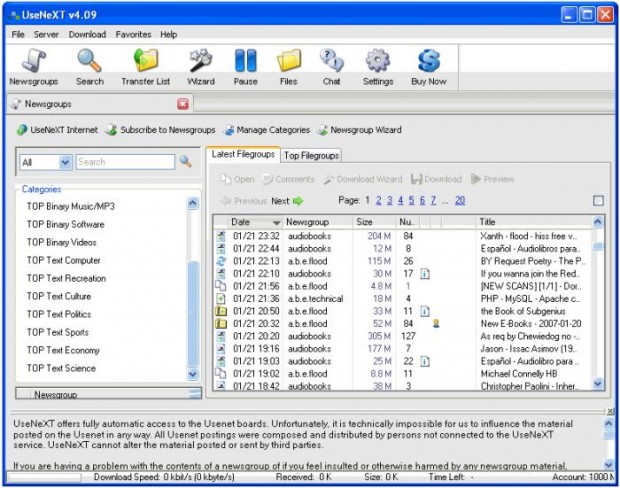This screenshot has width=620, height=488.
Task: Click the Open button in filegroups toolbar
Action: pyautogui.click(x=237, y=179)
